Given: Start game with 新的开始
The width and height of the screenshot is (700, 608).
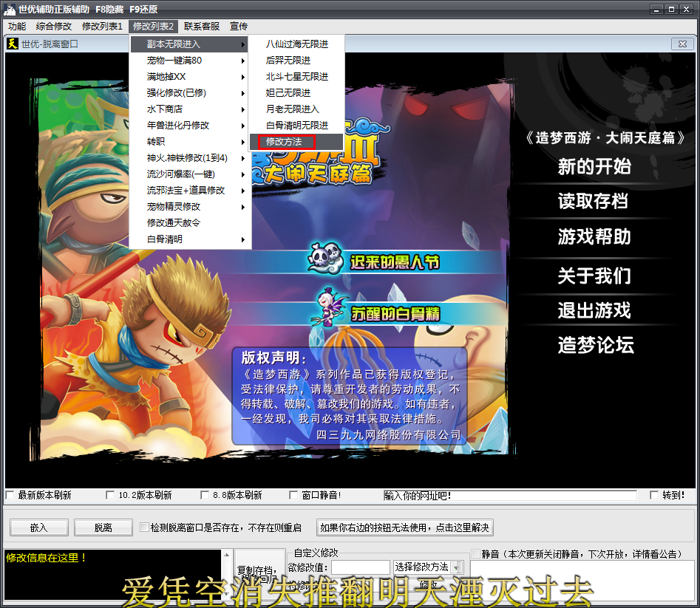Looking at the screenshot, I should pos(594,167).
